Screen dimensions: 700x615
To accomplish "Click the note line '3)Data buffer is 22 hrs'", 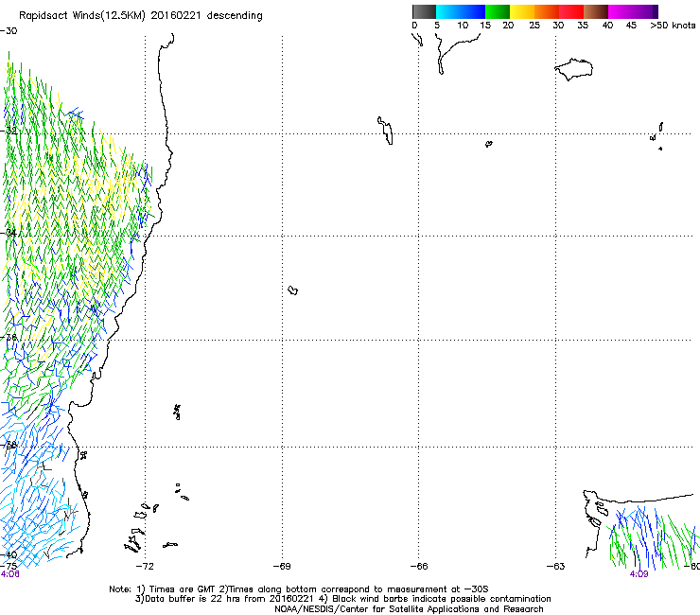I will (x=342, y=599).
